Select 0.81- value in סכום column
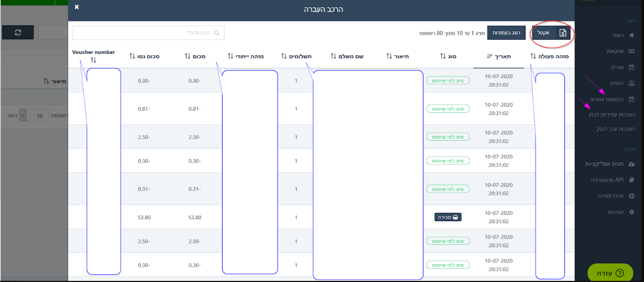Viewport: 644px width, 282px height. coord(195,109)
